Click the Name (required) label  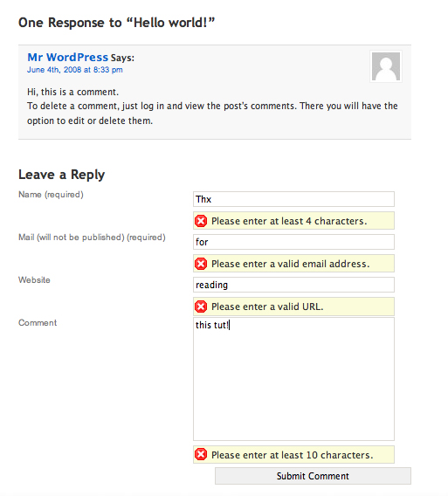click(51, 195)
